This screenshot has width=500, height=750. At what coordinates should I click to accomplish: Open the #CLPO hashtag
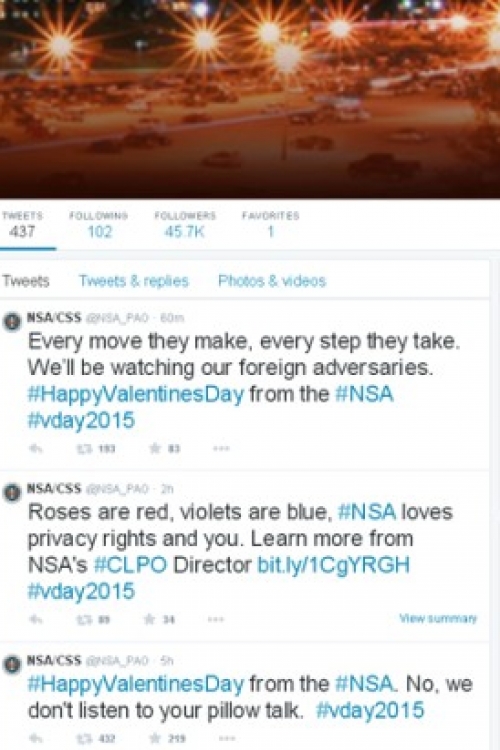pos(131,565)
